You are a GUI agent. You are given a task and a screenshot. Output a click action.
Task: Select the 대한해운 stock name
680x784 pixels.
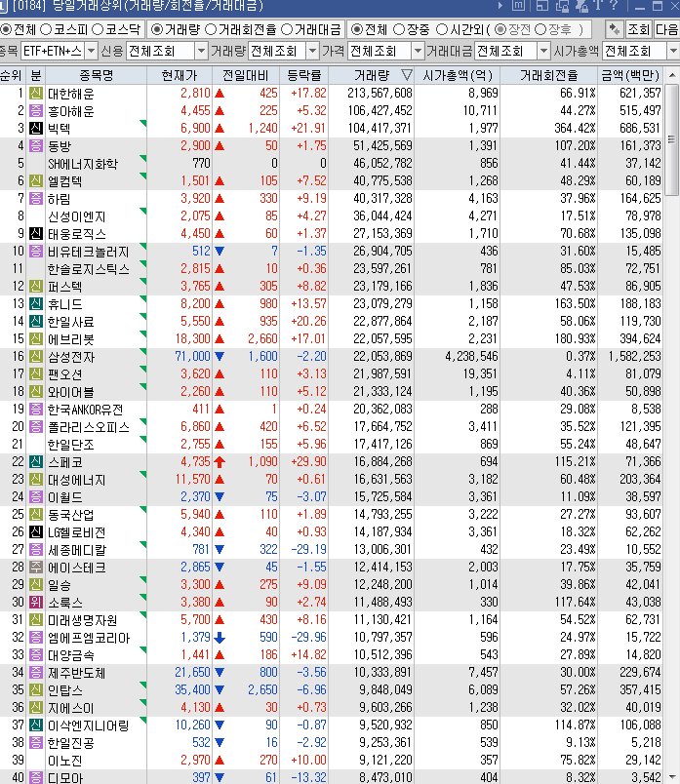point(71,94)
